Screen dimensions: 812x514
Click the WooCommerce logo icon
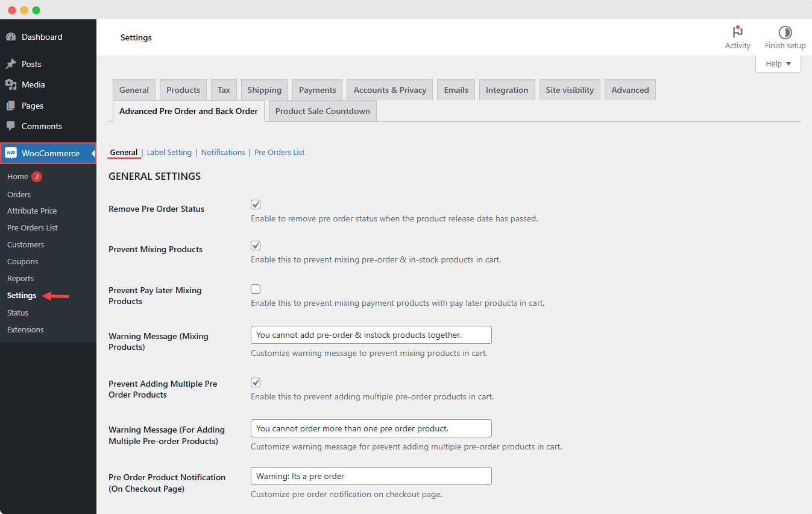11,153
